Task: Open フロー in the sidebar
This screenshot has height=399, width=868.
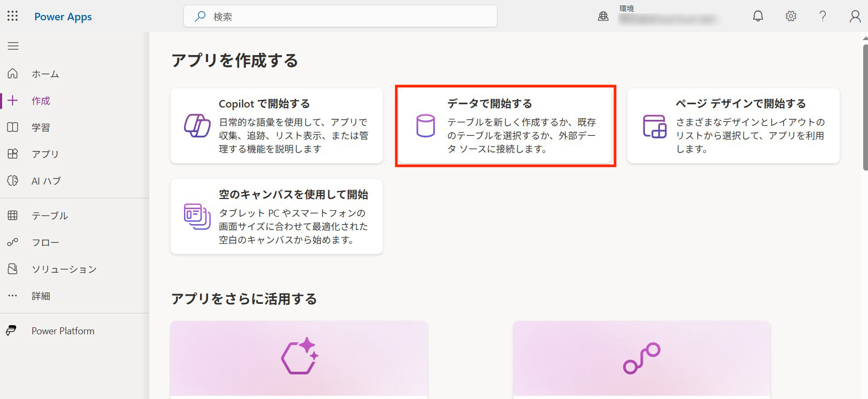Action: [74, 242]
